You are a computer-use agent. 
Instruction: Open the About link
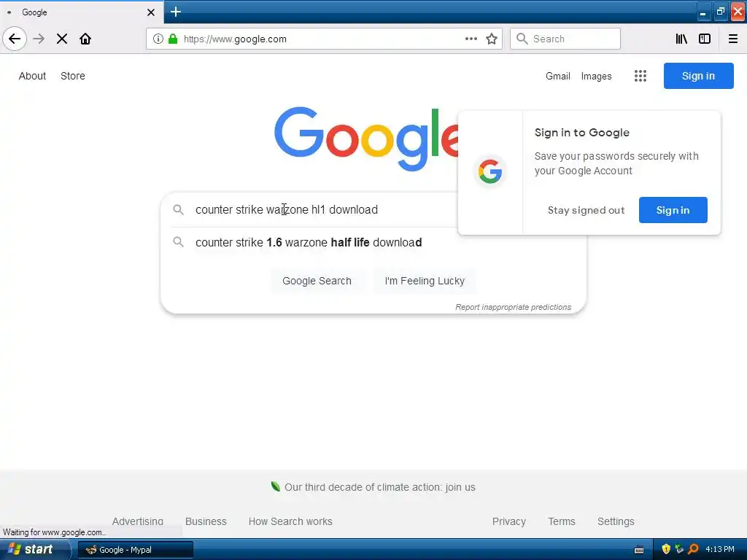click(32, 76)
